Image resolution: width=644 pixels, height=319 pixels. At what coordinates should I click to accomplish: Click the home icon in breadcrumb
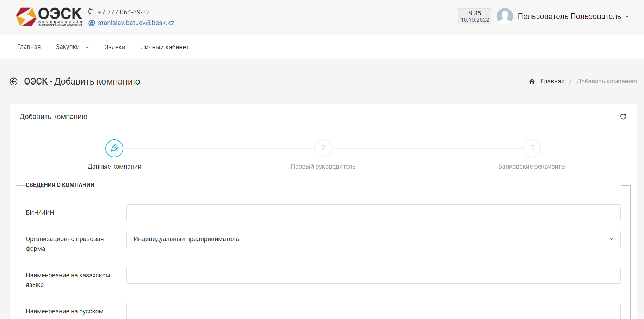[532, 82]
